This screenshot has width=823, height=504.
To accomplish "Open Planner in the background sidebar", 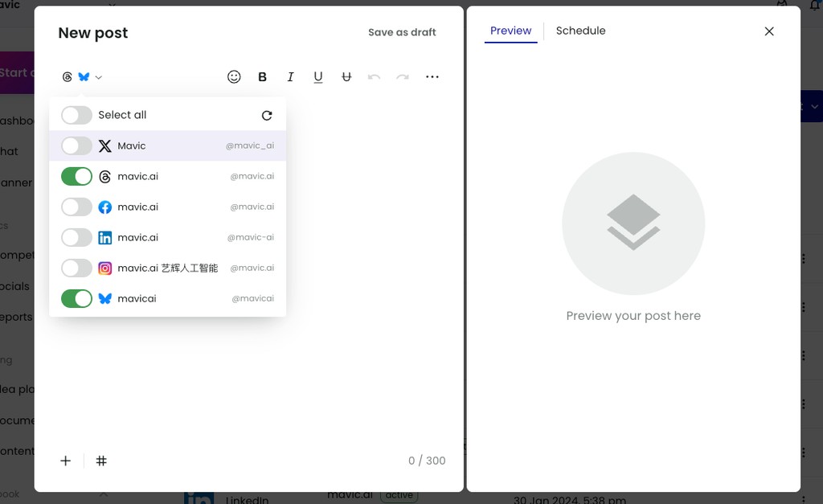I will (16, 182).
